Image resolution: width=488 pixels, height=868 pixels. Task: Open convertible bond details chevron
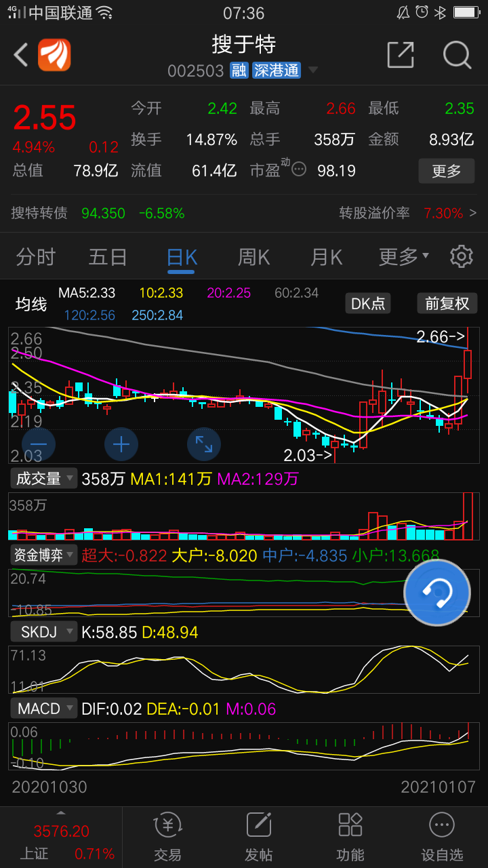click(473, 213)
